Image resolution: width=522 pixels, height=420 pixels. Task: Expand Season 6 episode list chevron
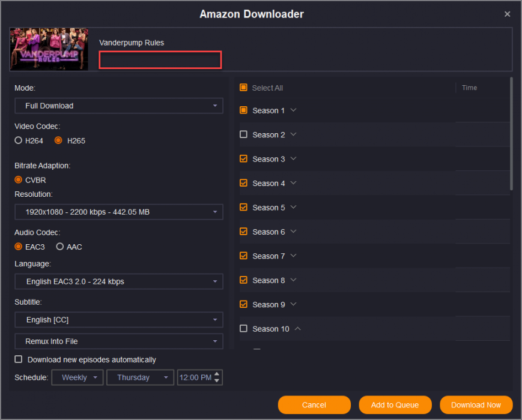293,232
